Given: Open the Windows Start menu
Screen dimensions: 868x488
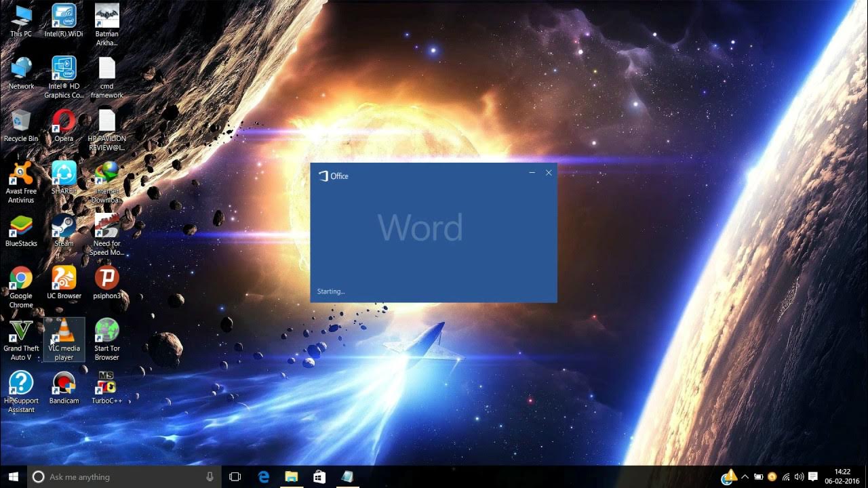Looking at the screenshot, I should click(13, 477).
